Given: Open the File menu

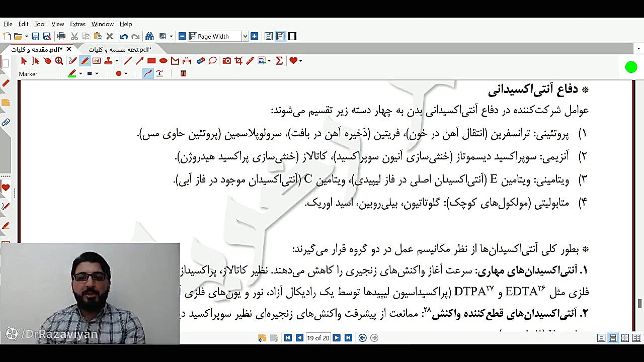Looking at the screenshot, I should pos(8,24).
